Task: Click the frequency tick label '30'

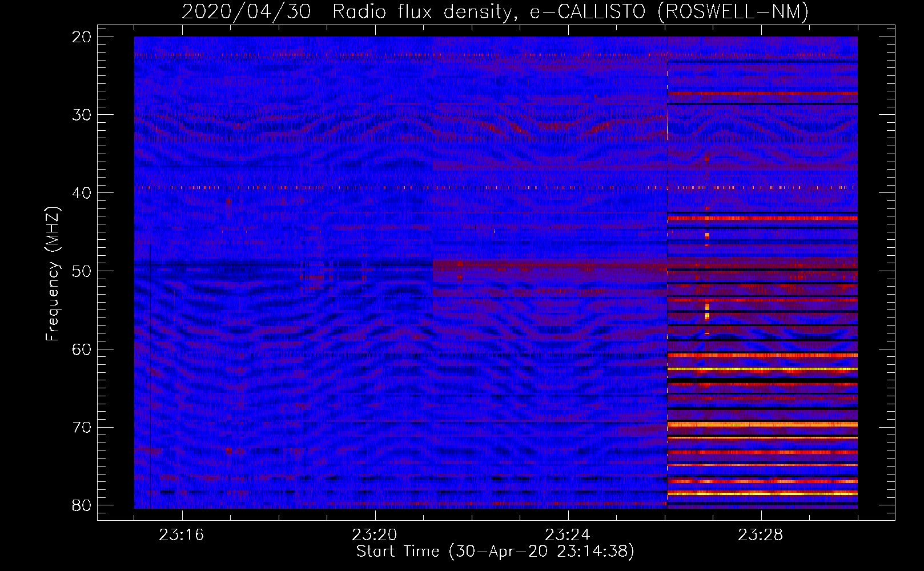Action: point(82,115)
